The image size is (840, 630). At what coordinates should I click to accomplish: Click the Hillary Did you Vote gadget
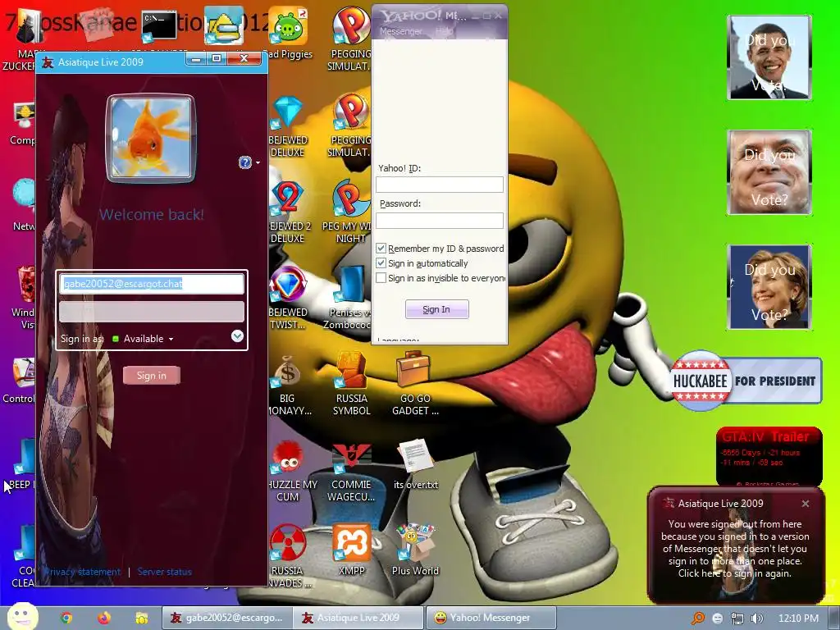click(769, 286)
